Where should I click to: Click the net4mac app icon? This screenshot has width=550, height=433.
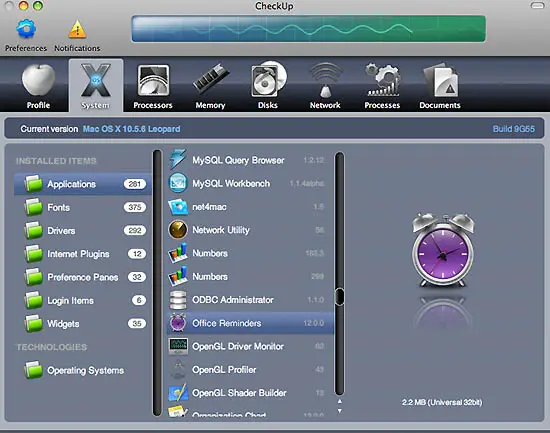point(178,207)
